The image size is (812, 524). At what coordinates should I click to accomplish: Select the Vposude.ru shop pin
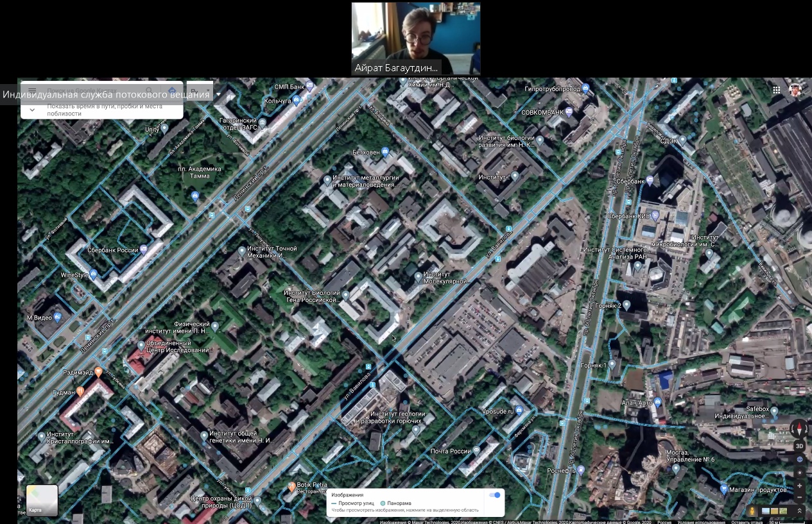coord(519,410)
